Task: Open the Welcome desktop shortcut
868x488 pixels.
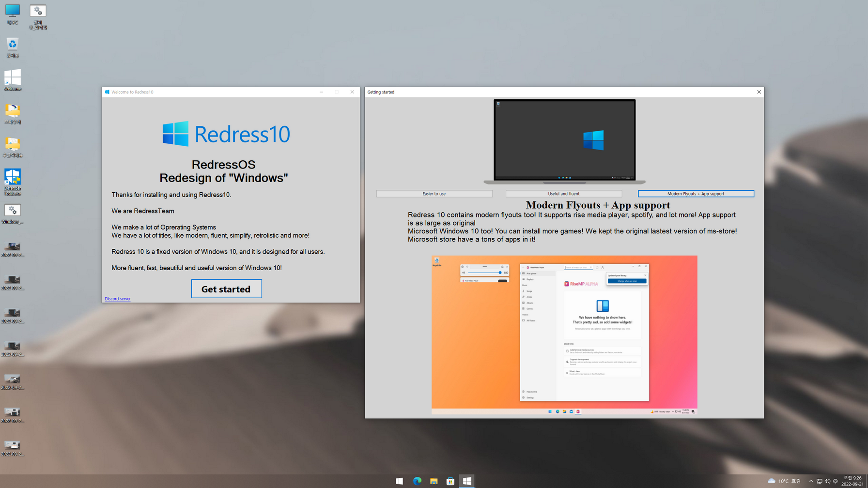Action: point(13,80)
